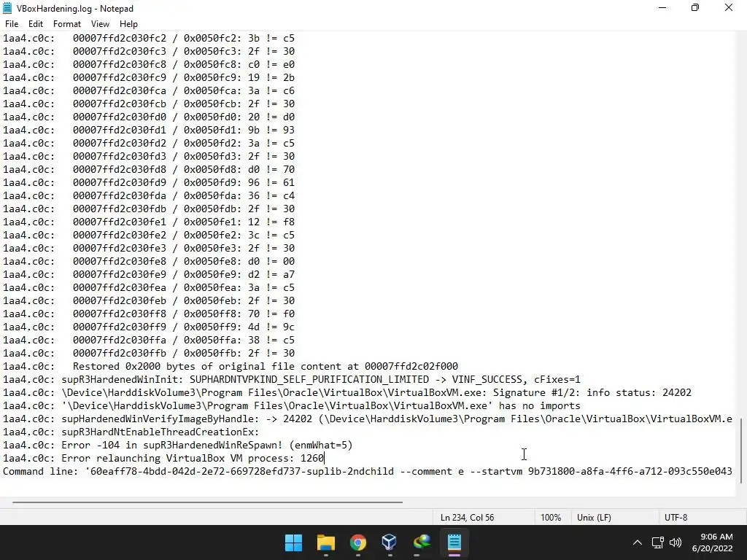Click the SUPHARDNTVPKIND_SELF_PURIFICATION_LIMITED line

pos(292,379)
